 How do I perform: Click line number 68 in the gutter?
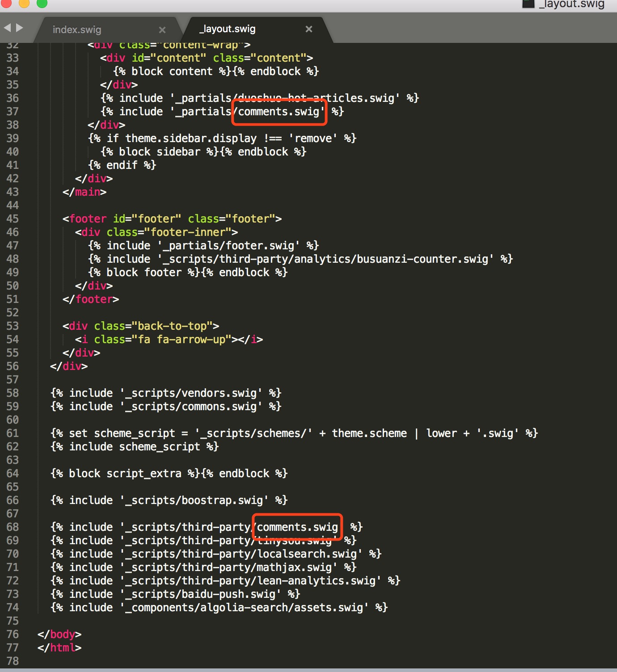pos(13,527)
